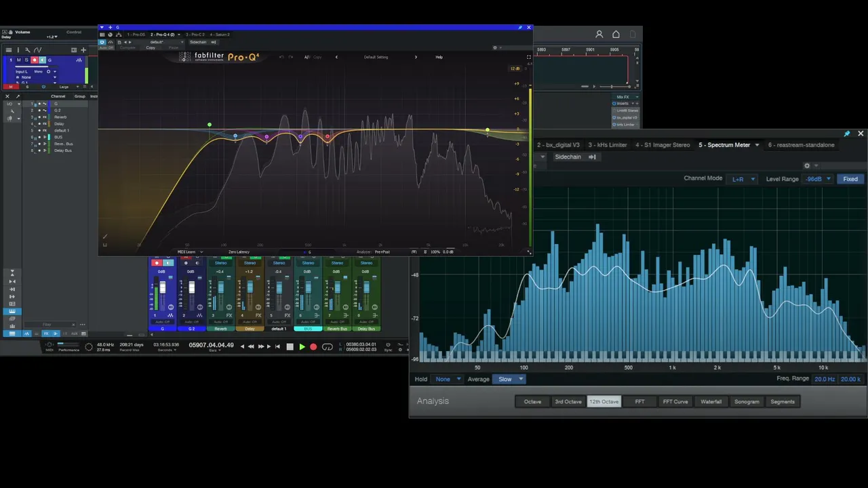
Task: Click the Rewind button in the transport
Action: [251, 346]
